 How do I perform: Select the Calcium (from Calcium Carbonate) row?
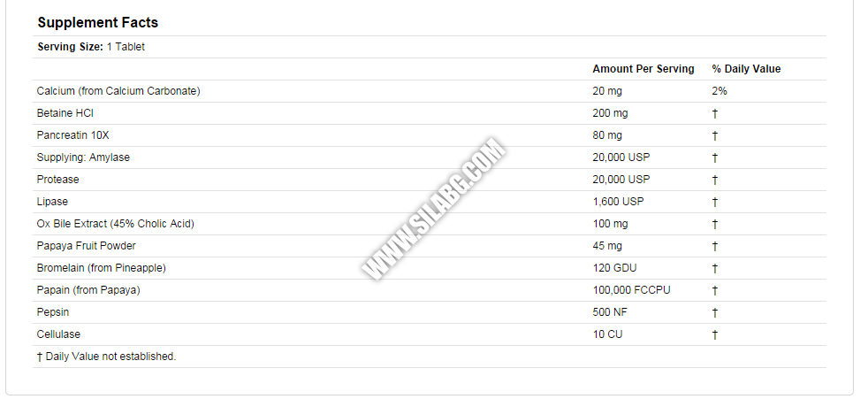(x=430, y=91)
